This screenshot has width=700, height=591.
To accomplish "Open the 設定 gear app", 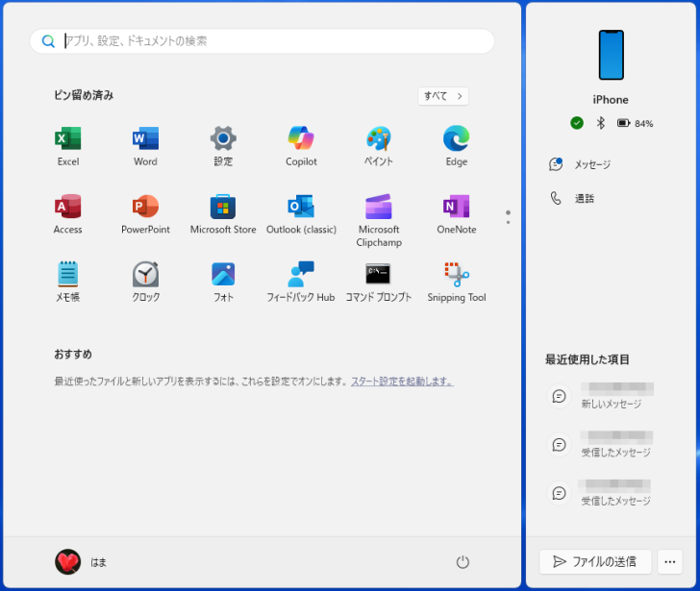I will (223, 146).
